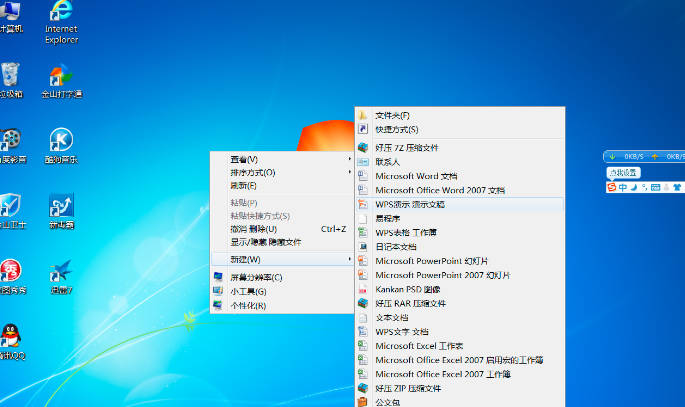Toggle the 中 Chinese/English input mode
Viewport: 685px width, 407px height.
pos(623,187)
